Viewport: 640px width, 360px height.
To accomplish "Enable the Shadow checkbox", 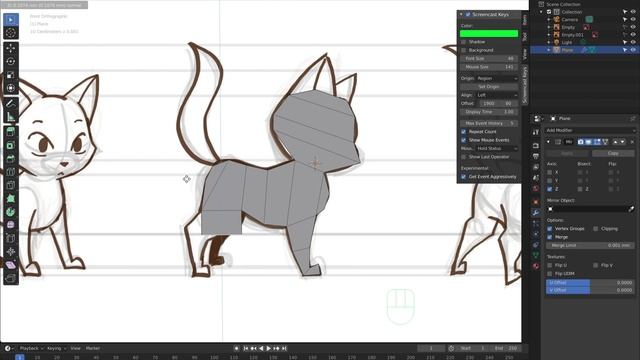I will tap(463, 42).
